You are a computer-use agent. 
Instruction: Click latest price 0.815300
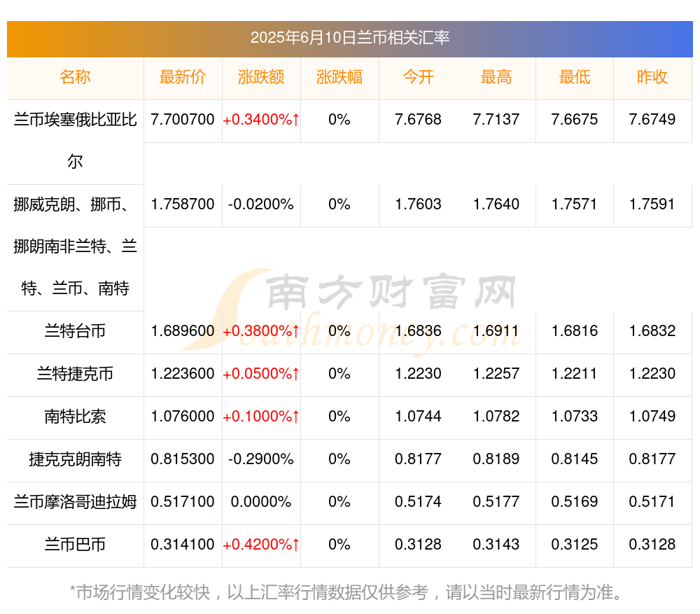click(x=183, y=459)
